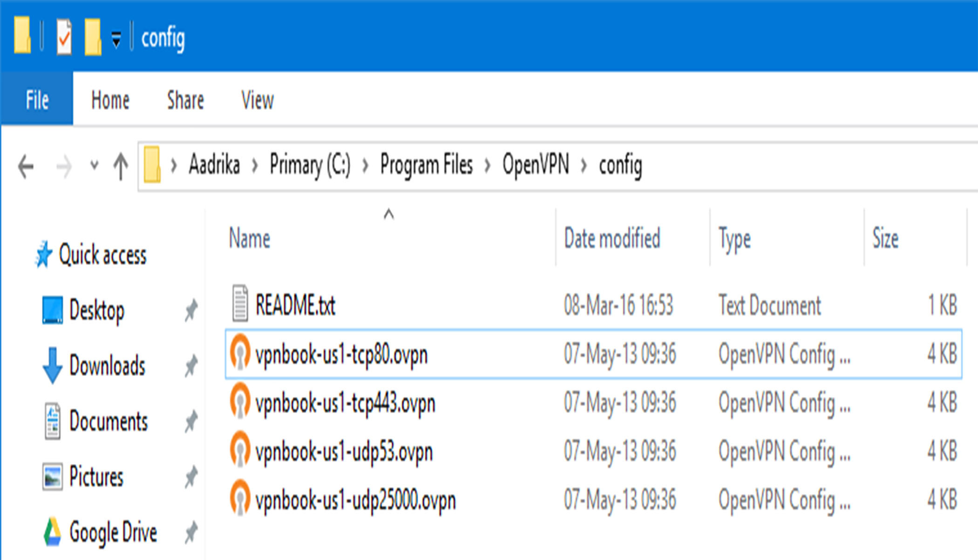
Task: Click the Documents page icon
Action: click(x=53, y=421)
